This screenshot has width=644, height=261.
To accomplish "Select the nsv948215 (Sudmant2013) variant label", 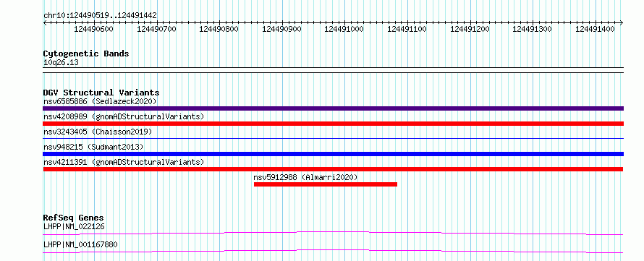I will coord(93,147).
